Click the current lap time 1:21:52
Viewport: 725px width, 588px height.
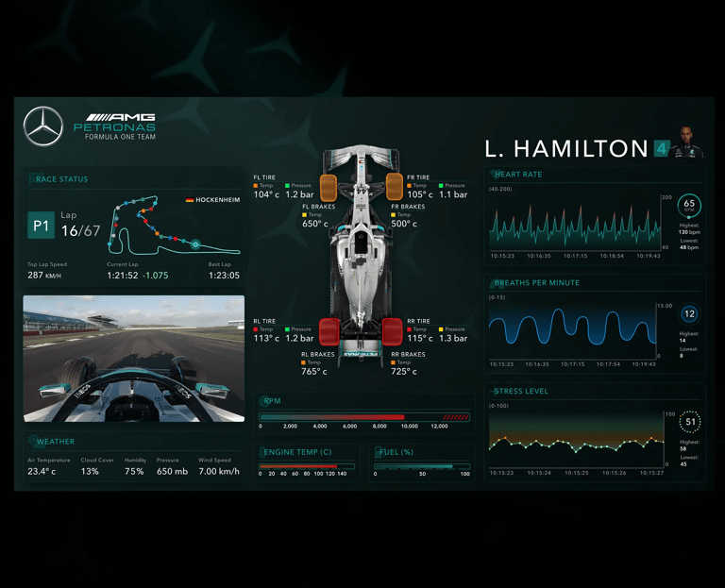(122, 276)
